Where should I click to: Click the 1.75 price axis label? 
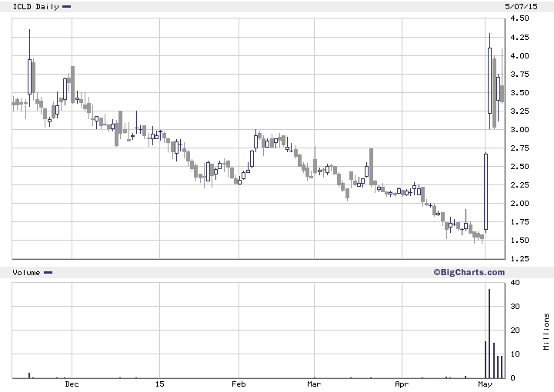pos(519,221)
